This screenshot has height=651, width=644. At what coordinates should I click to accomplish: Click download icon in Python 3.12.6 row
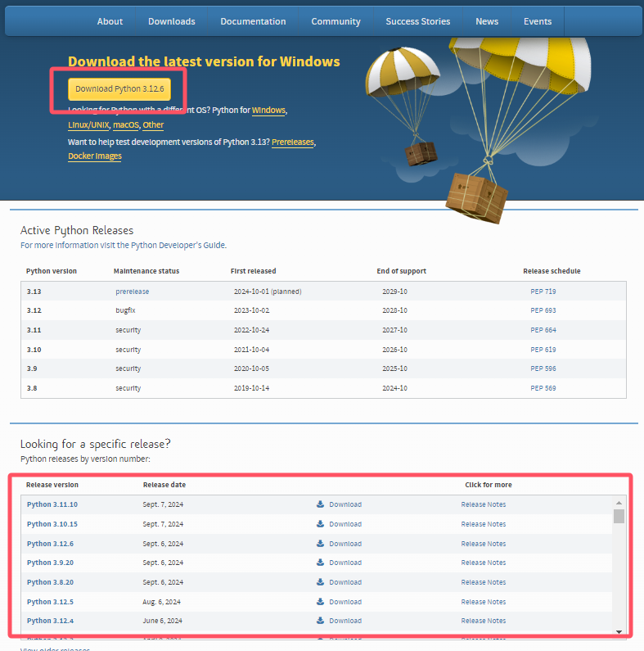point(320,543)
